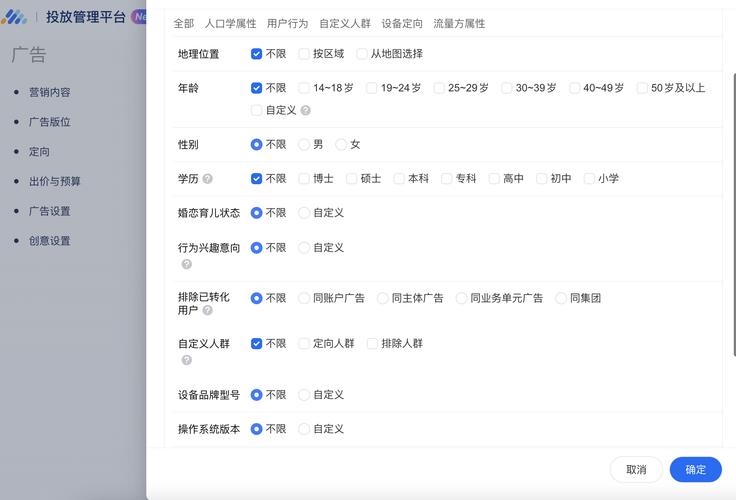The height and width of the screenshot is (500, 736).
Task: Select 男 gender radio
Action: click(x=304, y=144)
